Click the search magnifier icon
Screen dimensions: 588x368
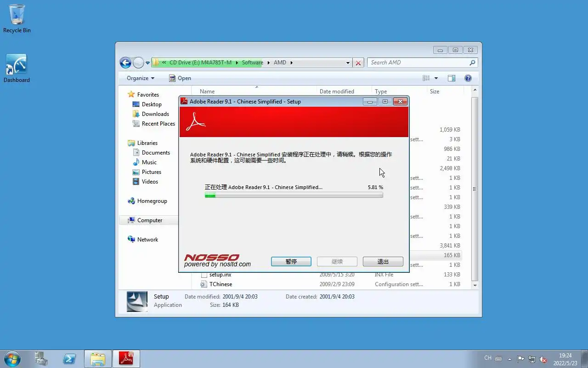click(x=472, y=63)
